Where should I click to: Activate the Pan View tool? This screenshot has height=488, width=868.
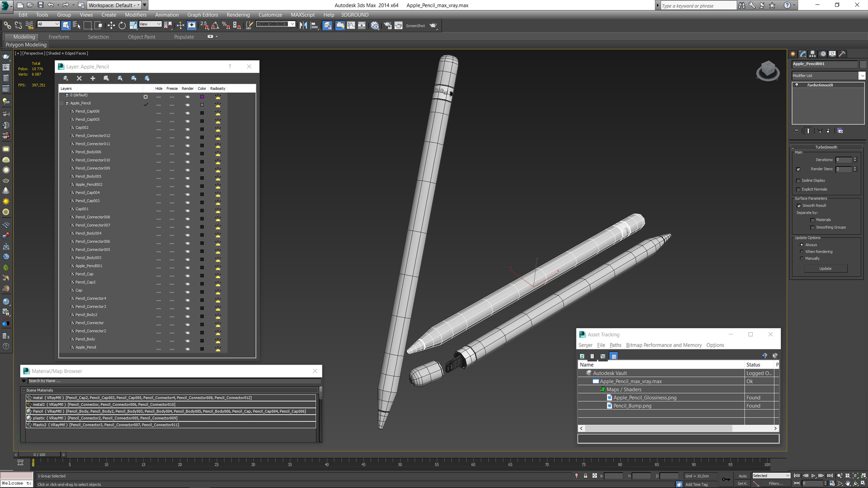pos(848,483)
